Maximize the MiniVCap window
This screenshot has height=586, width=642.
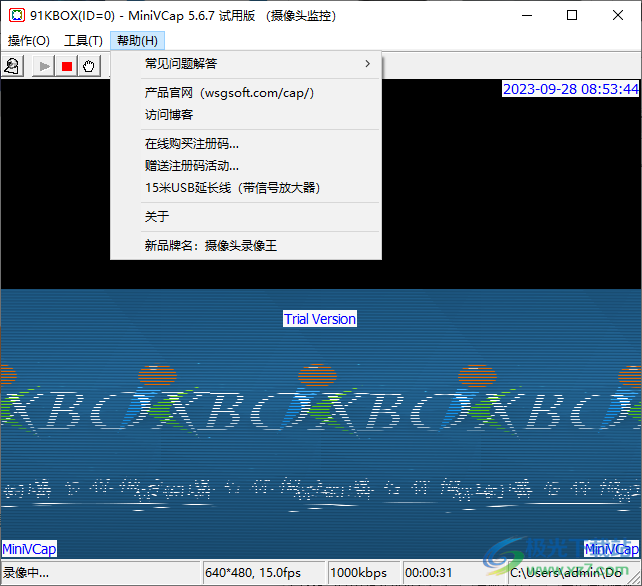[572, 16]
